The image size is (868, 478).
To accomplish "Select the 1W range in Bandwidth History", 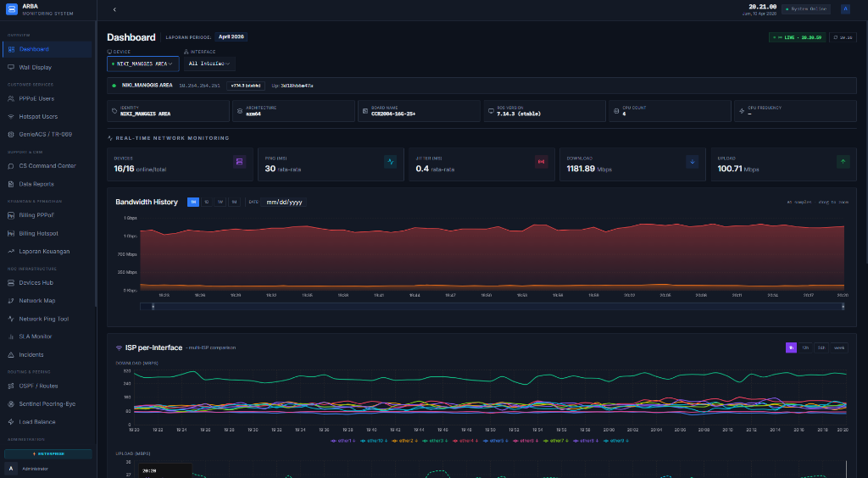I will (x=220, y=203).
